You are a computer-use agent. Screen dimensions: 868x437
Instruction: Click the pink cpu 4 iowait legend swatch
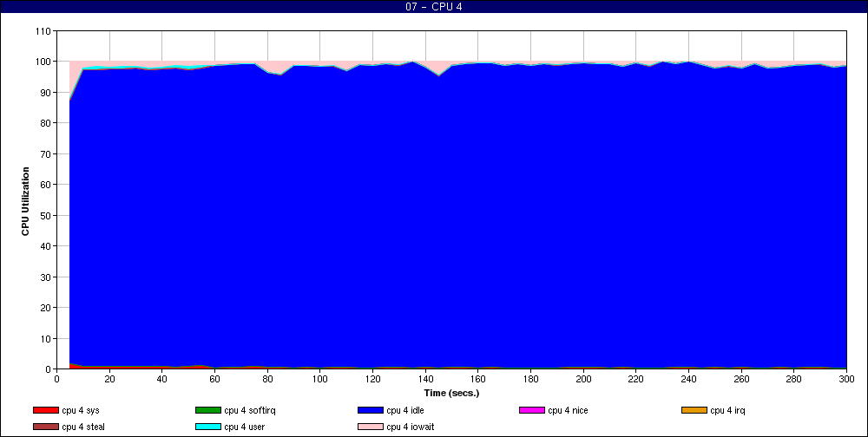pyautogui.click(x=371, y=427)
